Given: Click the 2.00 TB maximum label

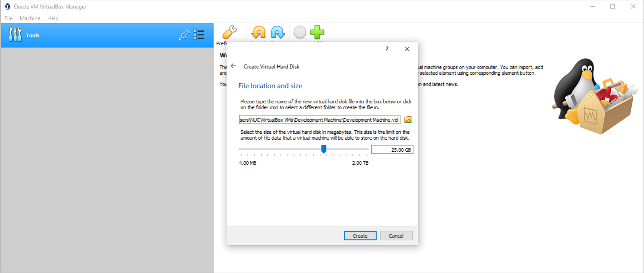Looking at the screenshot, I should pyautogui.click(x=360, y=163).
